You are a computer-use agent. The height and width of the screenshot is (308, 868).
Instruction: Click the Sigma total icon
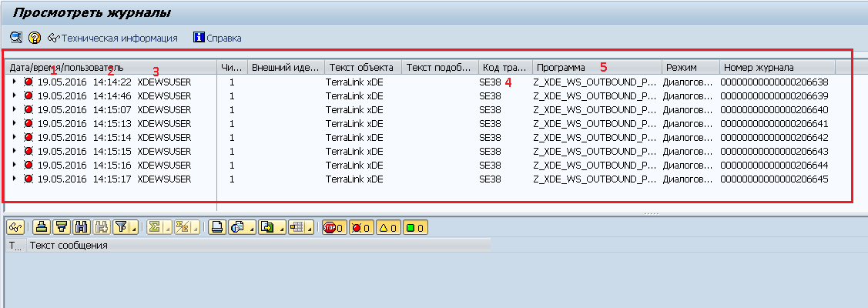point(153,226)
